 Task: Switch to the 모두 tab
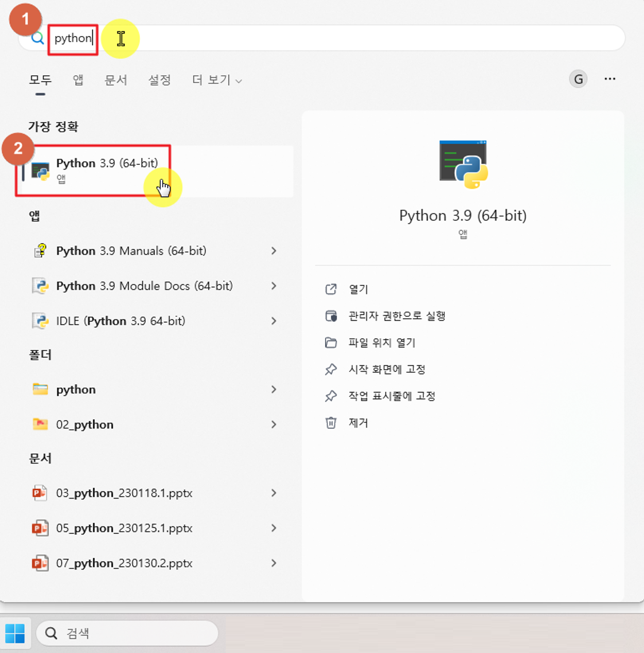coord(40,80)
